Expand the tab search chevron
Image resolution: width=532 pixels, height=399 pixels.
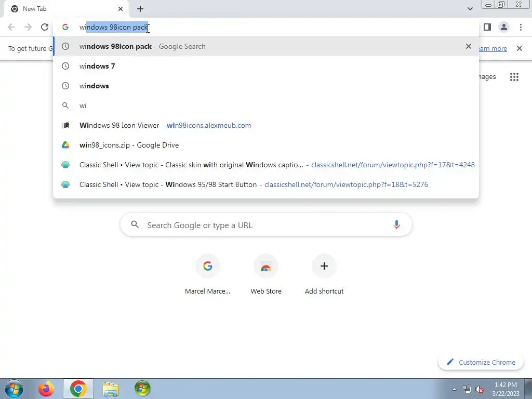[470, 9]
